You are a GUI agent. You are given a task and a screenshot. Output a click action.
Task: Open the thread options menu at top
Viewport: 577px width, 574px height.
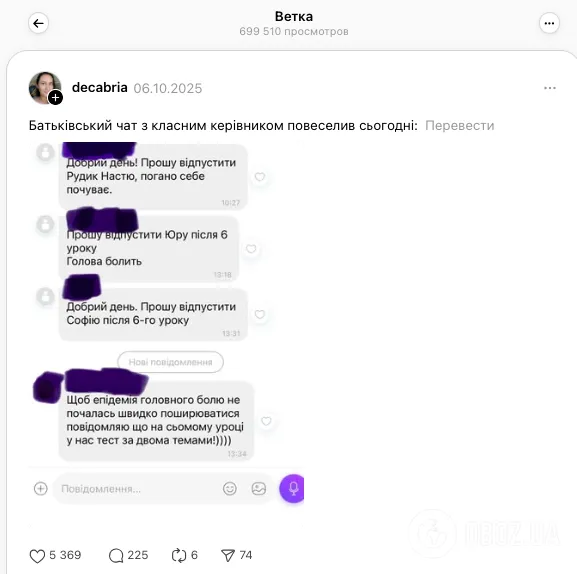549,24
